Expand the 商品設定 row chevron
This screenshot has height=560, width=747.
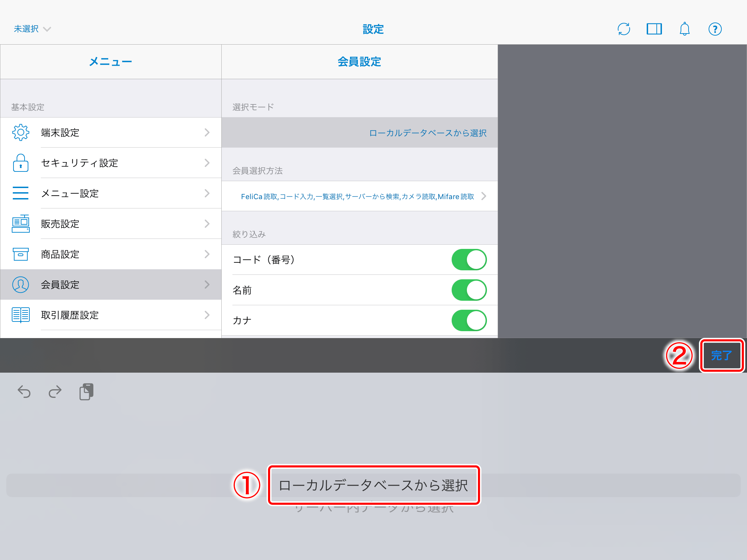coord(207,254)
